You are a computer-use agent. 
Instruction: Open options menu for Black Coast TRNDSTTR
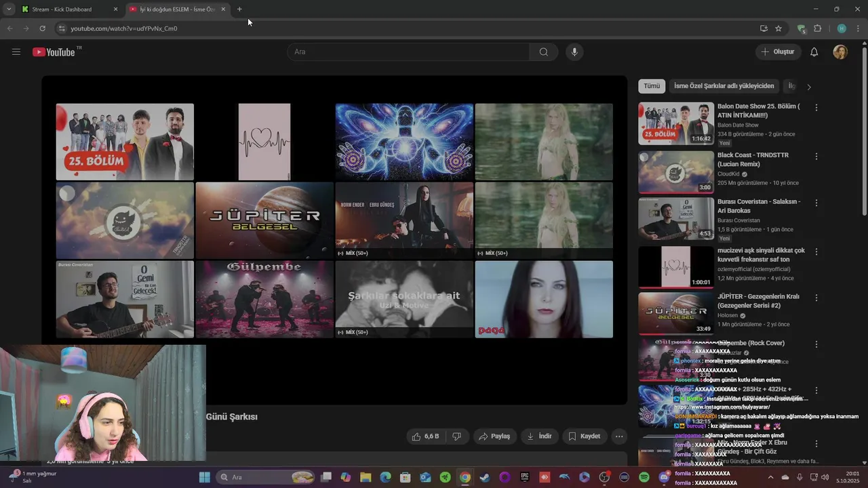816,157
